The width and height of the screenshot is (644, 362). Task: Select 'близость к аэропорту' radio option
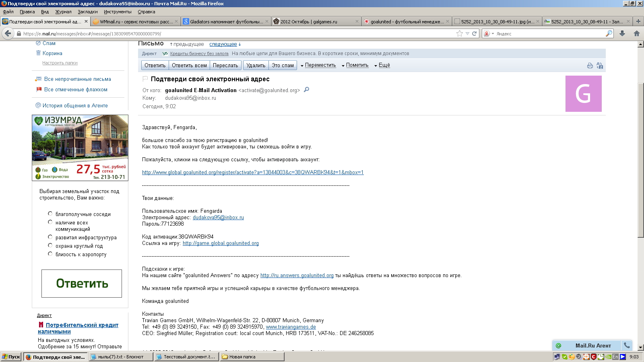50,254
